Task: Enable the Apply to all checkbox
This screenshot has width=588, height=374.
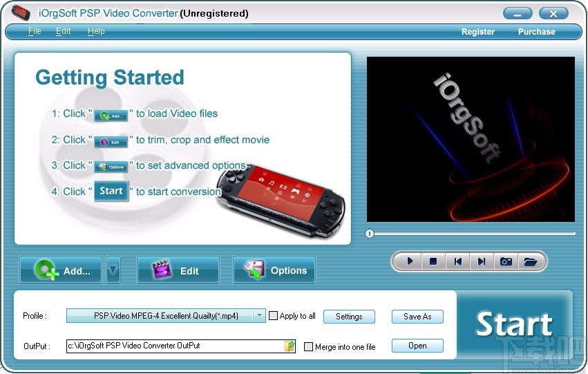Action: 274,315
